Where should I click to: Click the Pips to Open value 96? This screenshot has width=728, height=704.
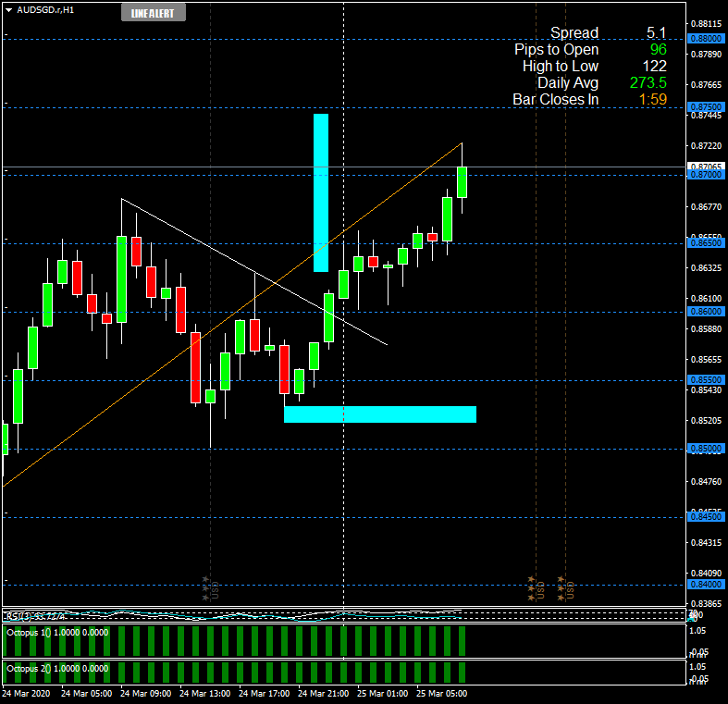point(659,49)
